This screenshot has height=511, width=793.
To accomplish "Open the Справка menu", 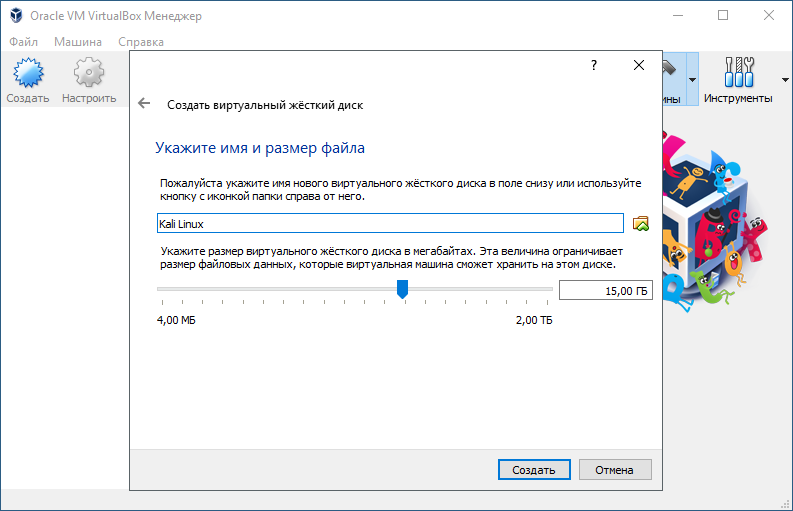I will [141, 42].
